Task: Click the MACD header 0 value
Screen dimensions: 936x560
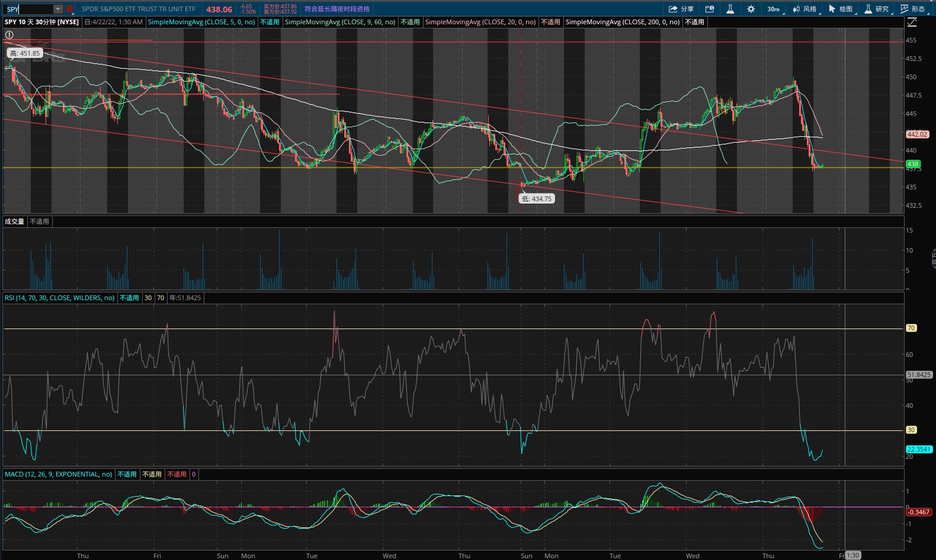Action: pos(194,474)
